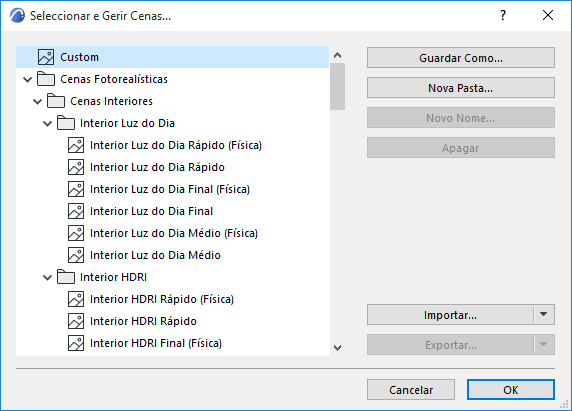Click scene icon beside Interior Luz do Dia Médio
Screen dimensions: 572x411
(76, 255)
